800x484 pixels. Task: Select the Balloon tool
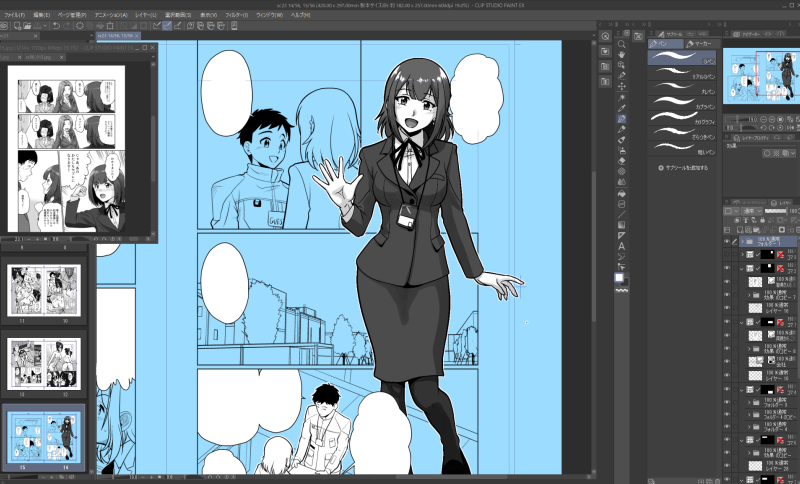[621, 257]
